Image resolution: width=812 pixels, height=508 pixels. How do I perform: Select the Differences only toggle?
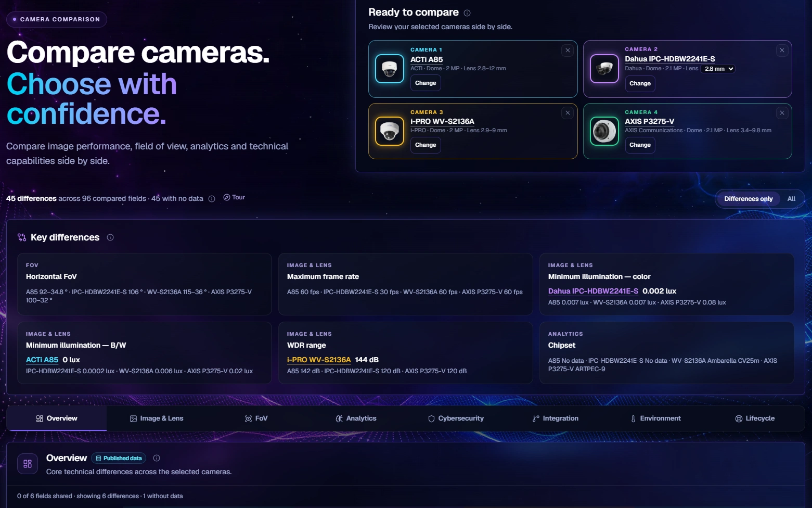[748, 199]
